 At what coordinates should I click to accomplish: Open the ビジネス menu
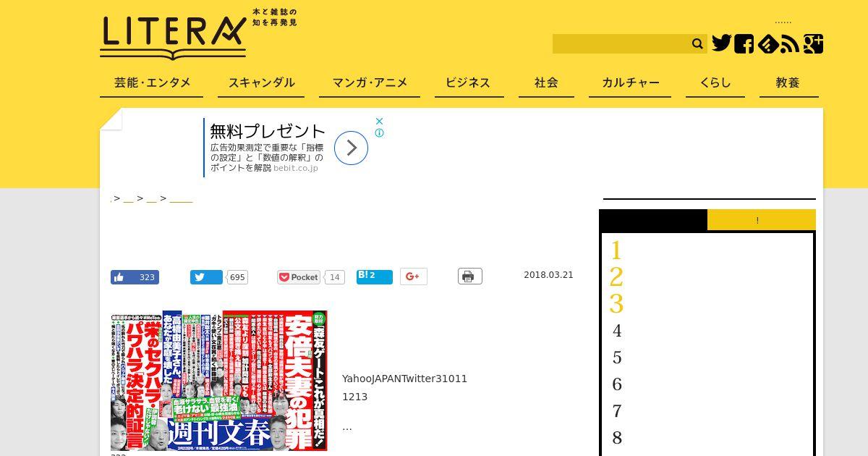click(469, 83)
